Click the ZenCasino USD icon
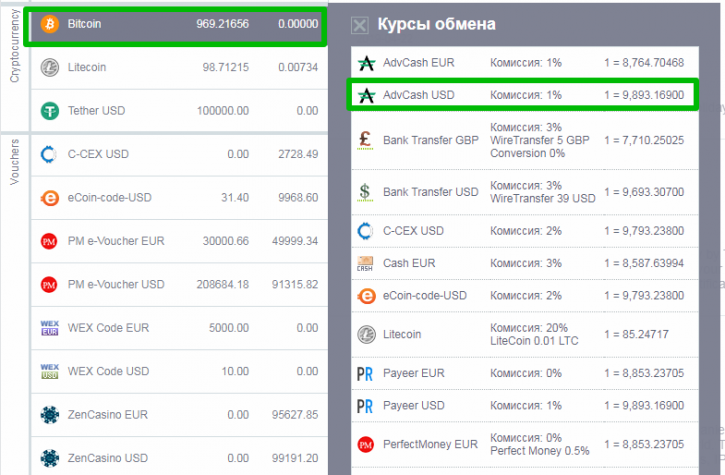 click(49, 458)
